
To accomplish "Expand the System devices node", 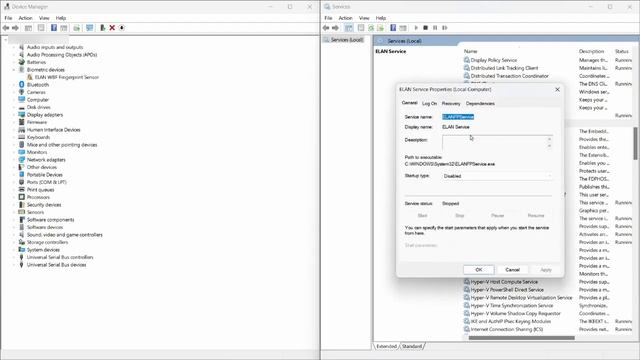I will tap(14, 250).
